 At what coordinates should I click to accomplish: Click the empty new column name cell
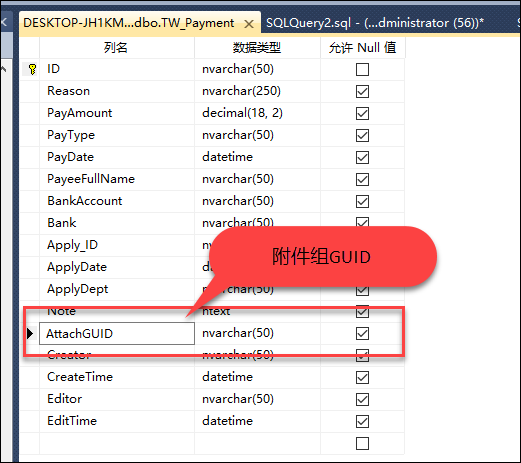(117, 443)
